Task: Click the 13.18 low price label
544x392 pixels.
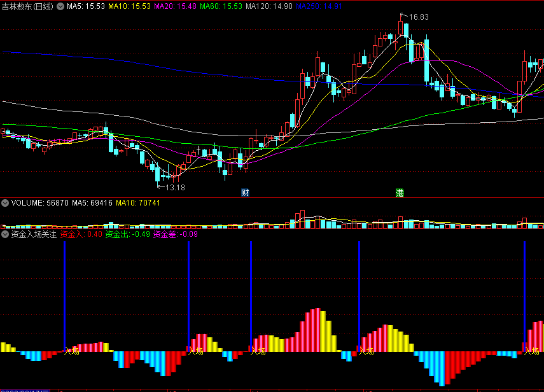Action: pyautogui.click(x=175, y=188)
